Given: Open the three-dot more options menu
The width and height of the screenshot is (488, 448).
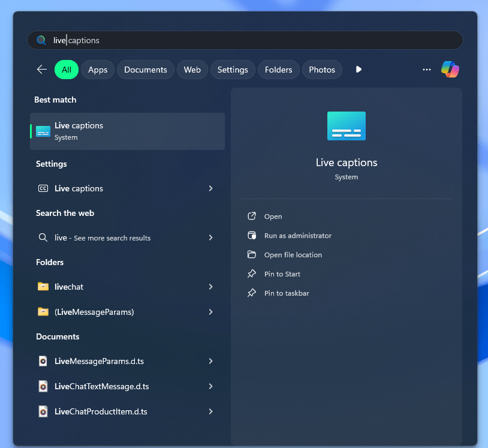Looking at the screenshot, I should [x=427, y=70].
